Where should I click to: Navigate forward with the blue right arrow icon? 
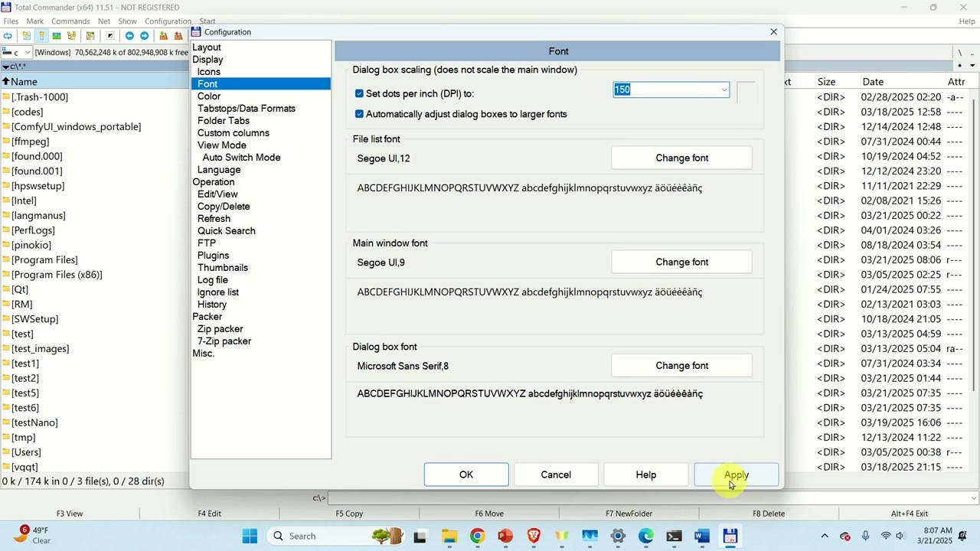tap(143, 36)
